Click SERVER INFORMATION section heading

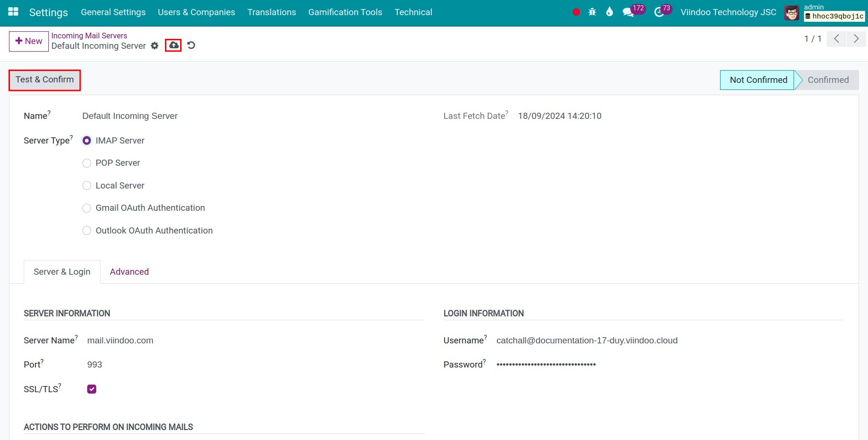[x=67, y=314]
